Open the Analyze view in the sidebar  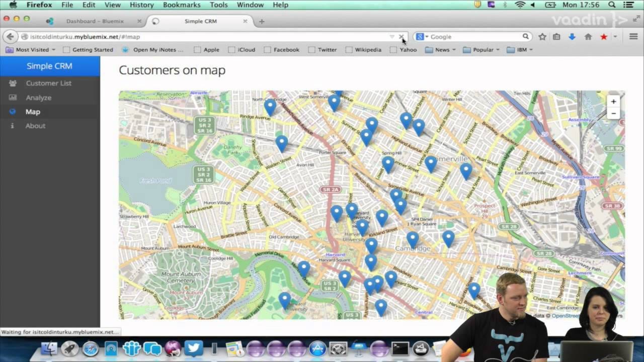[x=39, y=98]
